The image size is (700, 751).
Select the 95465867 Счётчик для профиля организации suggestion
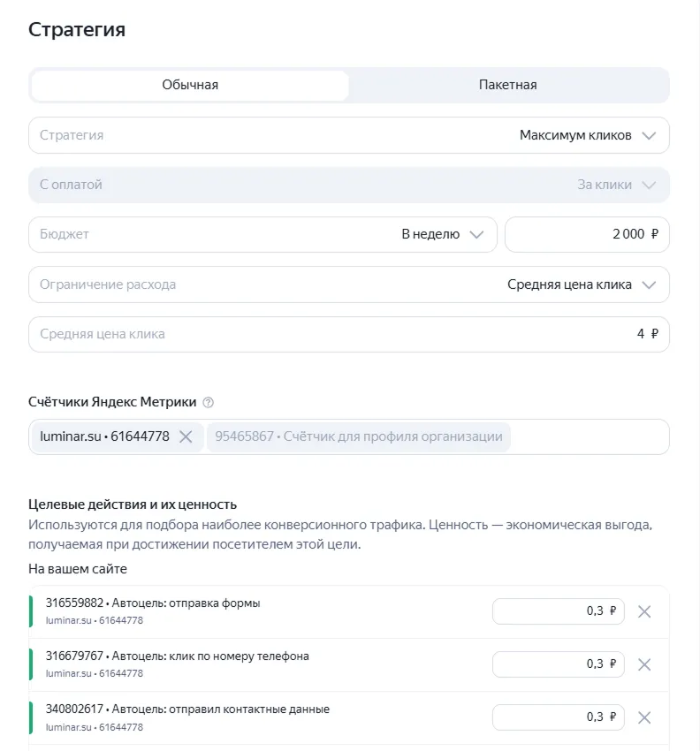[x=359, y=436]
